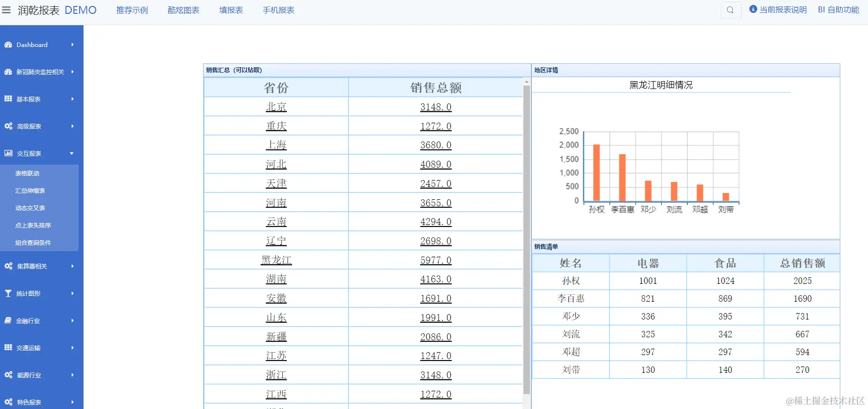Expand the 能源行业 arrow

tap(72, 375)
